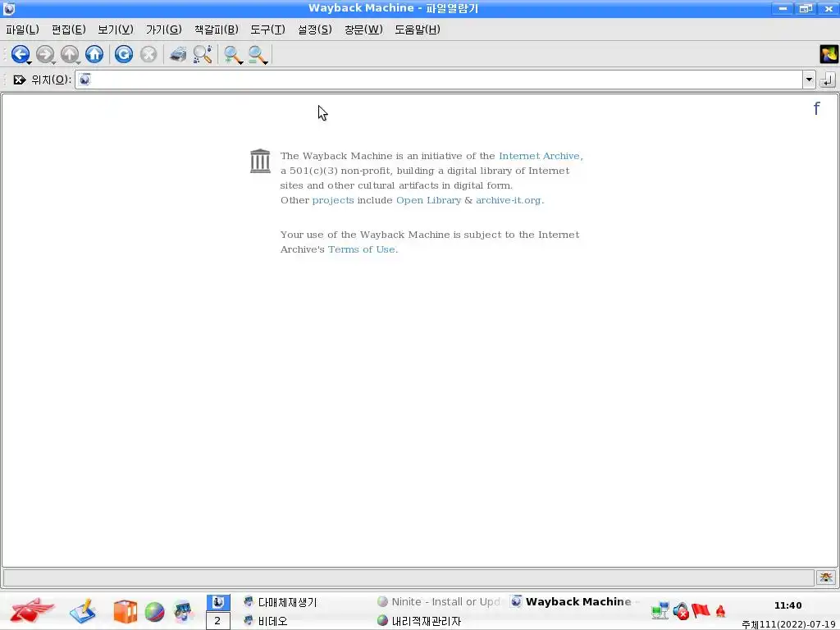Viewport: 840px width, 630px height.
Task: Click the Internet Archive building logo
Action: (260, 161)
